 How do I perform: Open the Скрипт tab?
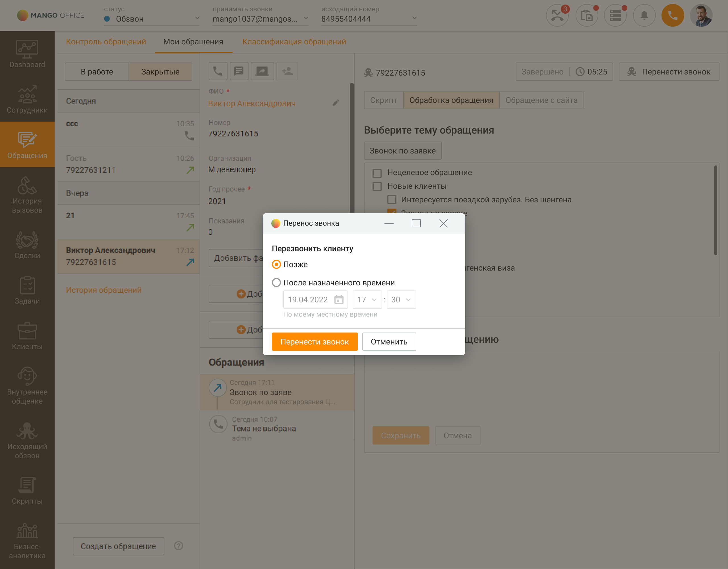(x=384, y=100)
